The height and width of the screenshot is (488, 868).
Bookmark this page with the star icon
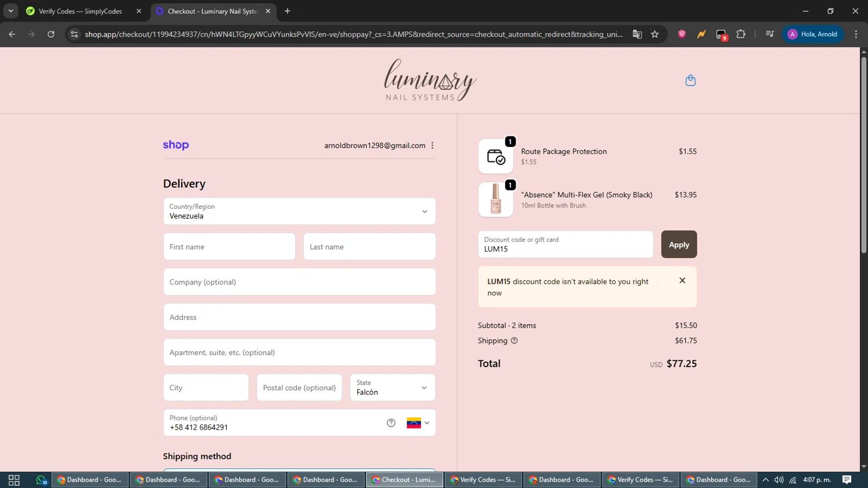(x=654, y=34)
